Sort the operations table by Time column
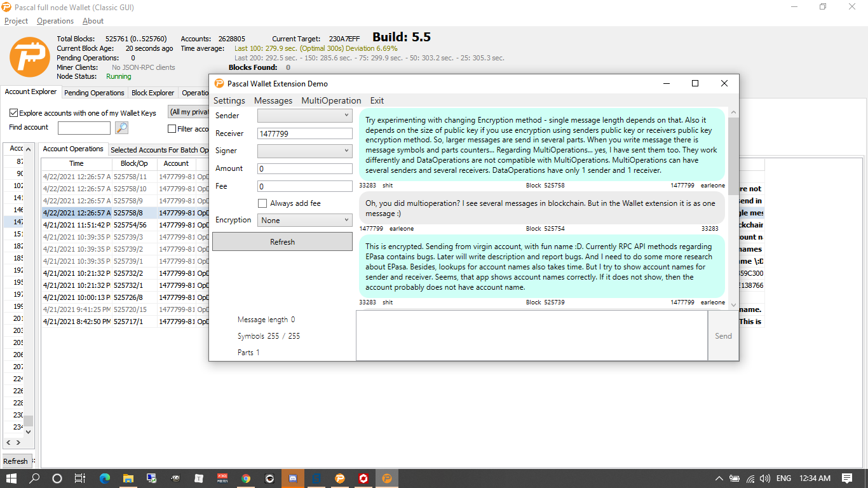The width and height of the screenshot is (868, 488). click(x=76, y=163)
